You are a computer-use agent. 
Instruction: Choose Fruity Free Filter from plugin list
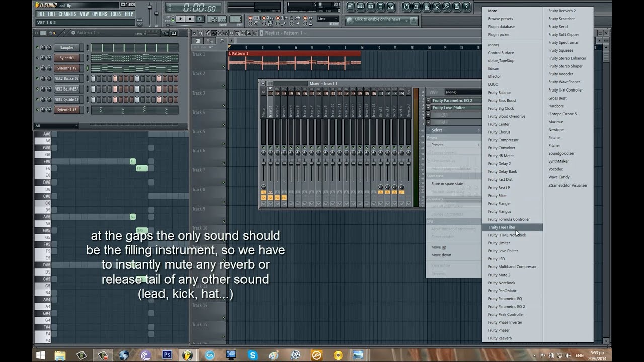512,227
